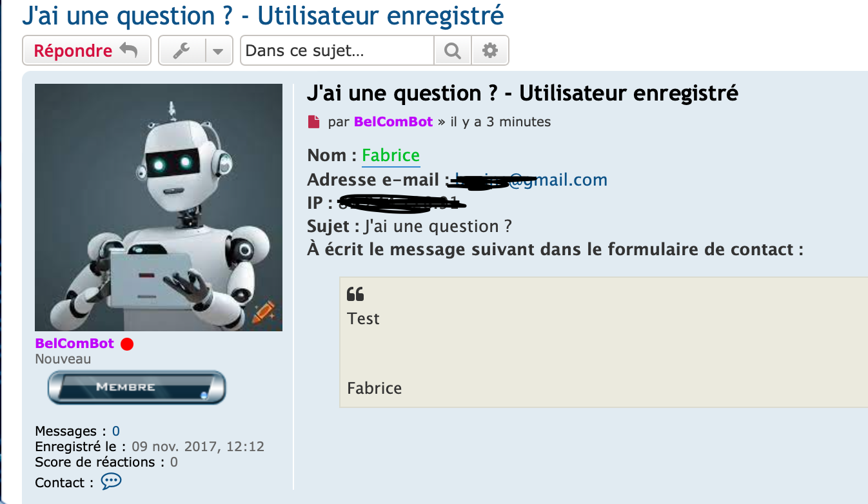Click the magnifying glass search icon

coord(453,50)
